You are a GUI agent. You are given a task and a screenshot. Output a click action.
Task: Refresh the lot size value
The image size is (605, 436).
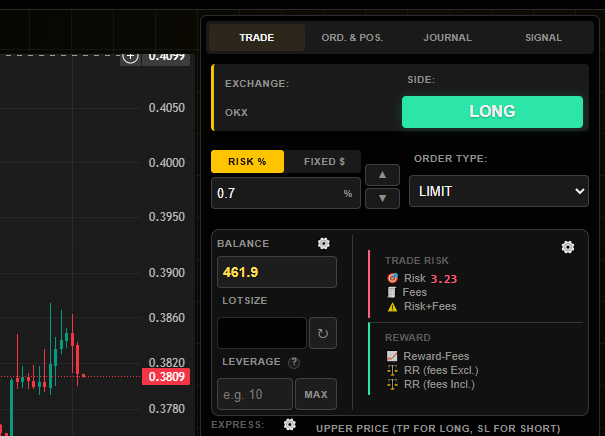click(x=323, y=333)
